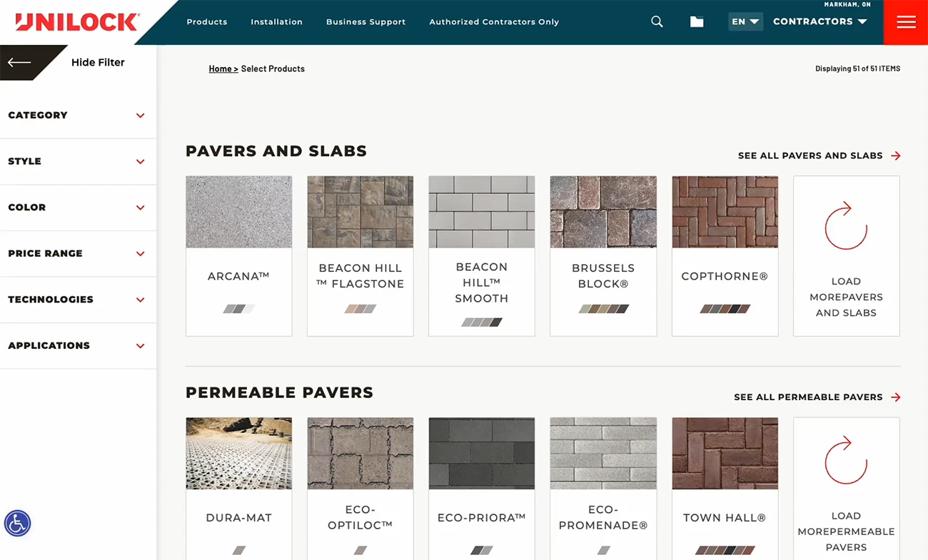
Task: Click See All Permeable Pavers link
Action: pyautogui.click(x=808, y=397)
